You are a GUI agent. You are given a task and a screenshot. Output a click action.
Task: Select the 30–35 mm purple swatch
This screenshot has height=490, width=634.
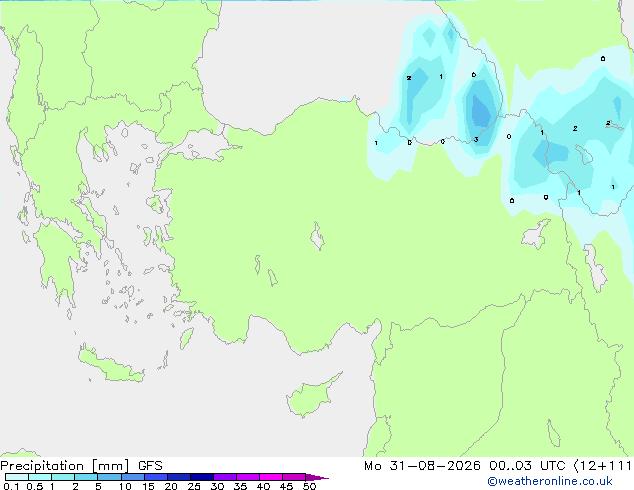tap(225, 477)
